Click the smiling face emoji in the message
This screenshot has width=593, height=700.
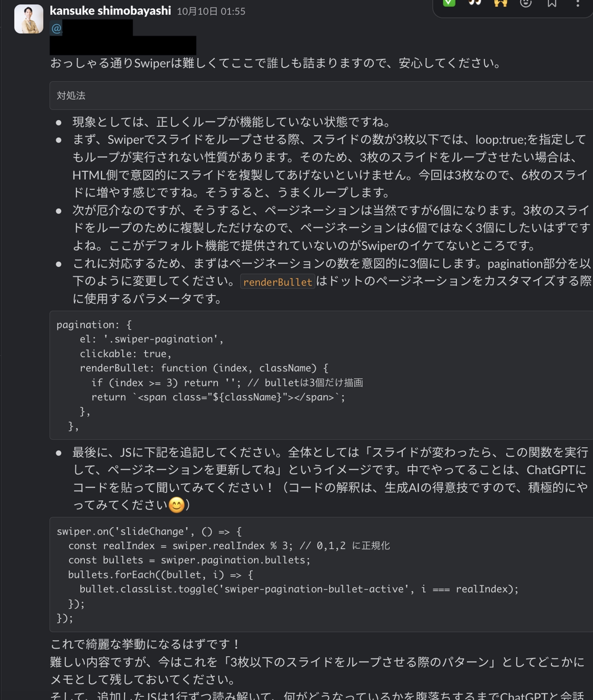(x=176, y=505)
